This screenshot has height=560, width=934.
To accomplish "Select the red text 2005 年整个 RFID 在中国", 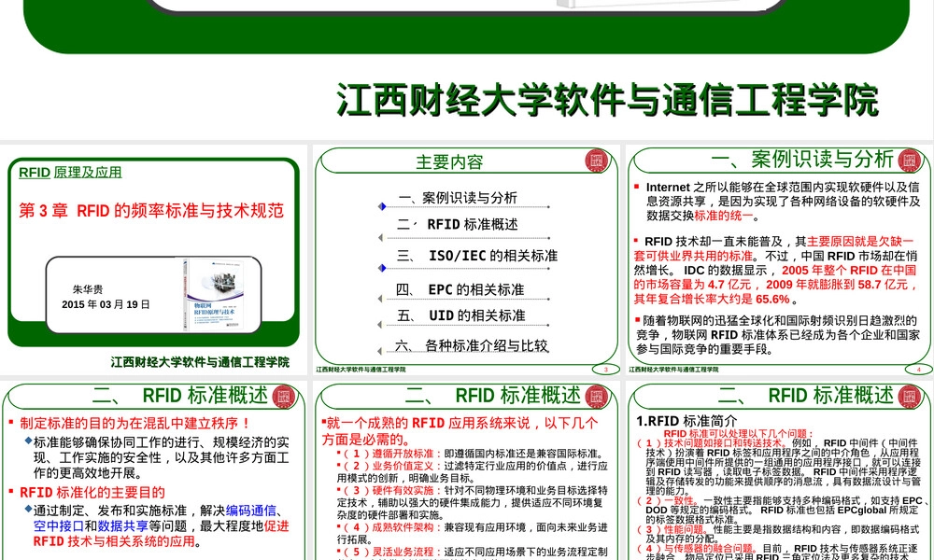I will point(849,270).
